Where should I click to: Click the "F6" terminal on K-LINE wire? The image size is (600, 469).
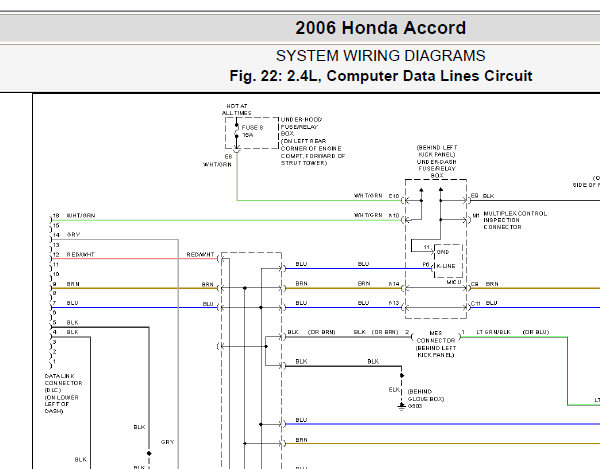[426, 264]
